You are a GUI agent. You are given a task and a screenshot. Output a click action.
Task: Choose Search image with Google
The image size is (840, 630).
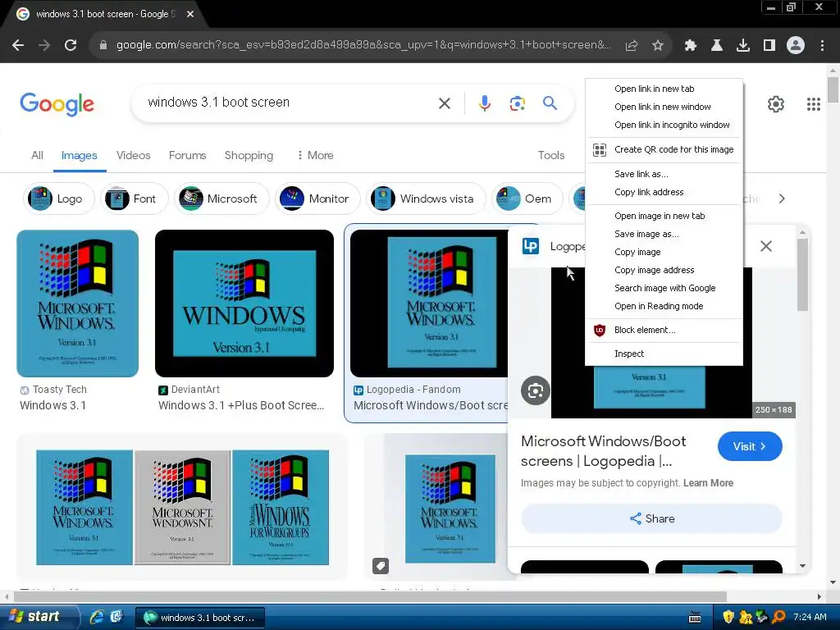coord(664,288)
